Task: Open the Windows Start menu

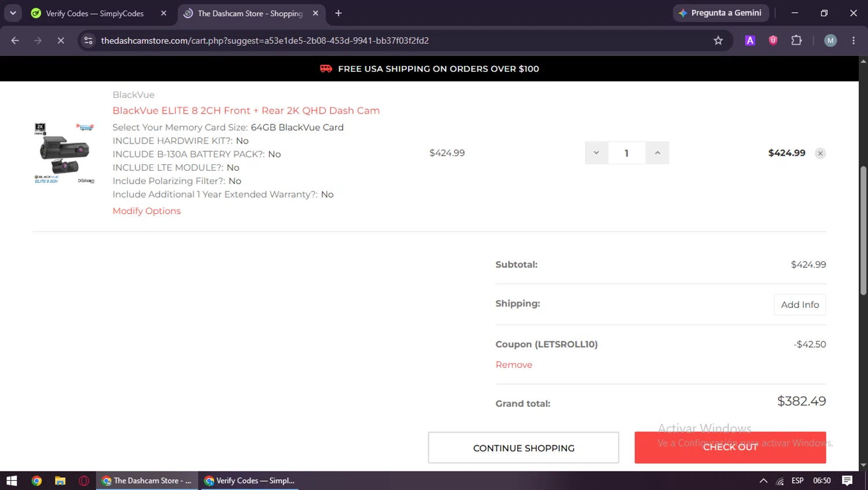Action: click(x=12, y=481)
